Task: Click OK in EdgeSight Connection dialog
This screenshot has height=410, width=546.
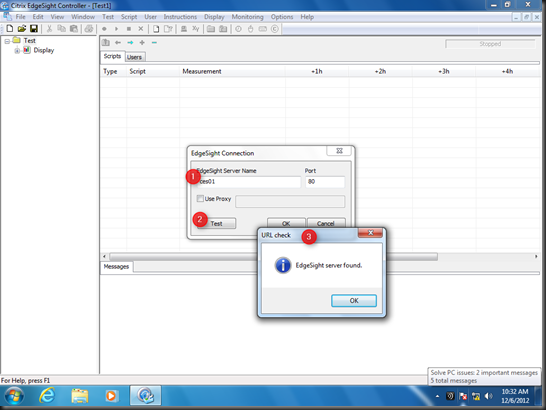Action: click(286, 223)
